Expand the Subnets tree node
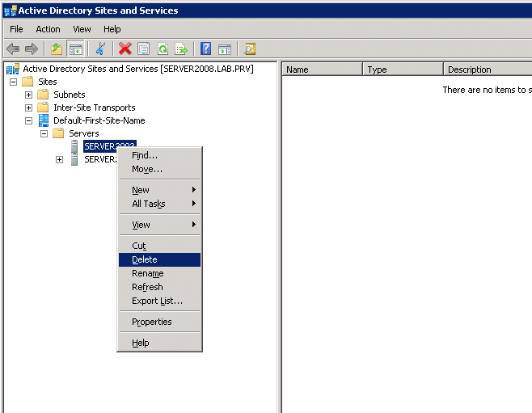This screenshot has width=532, height=413. pyautogui.click(x=29, y=95)
